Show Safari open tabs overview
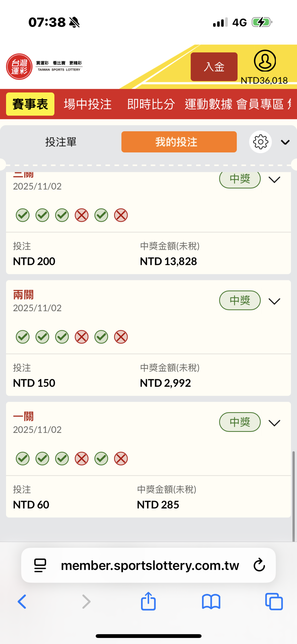This screenshot has height=644, width=297. [274, 601]
